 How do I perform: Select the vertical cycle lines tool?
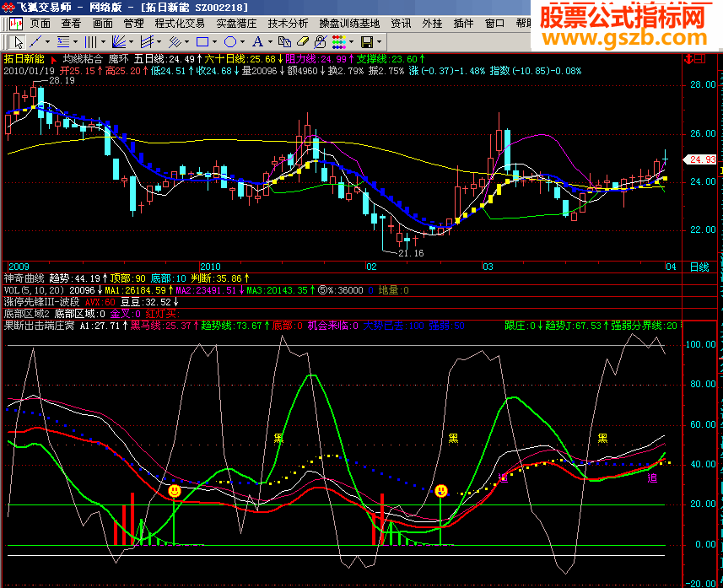click(90, 42)
